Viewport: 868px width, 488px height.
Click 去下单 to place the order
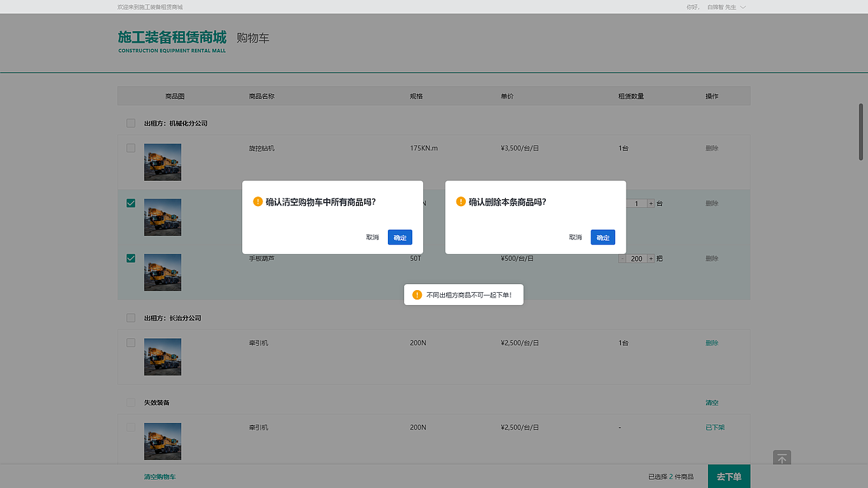(x=729, y=476)
